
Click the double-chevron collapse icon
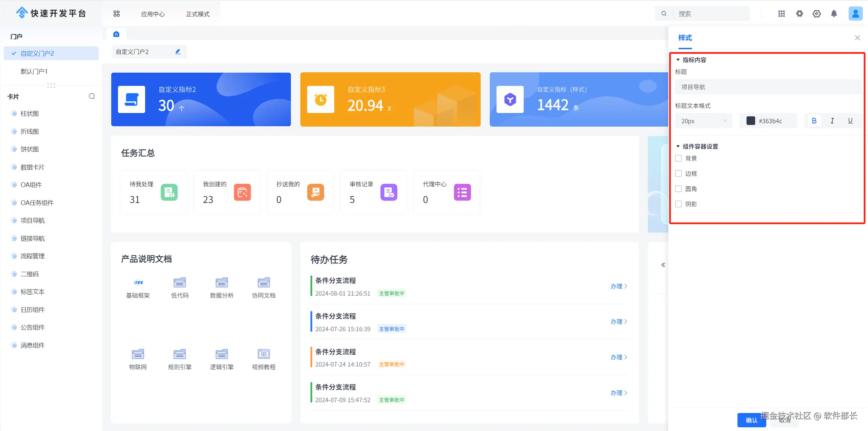[663, 265]
